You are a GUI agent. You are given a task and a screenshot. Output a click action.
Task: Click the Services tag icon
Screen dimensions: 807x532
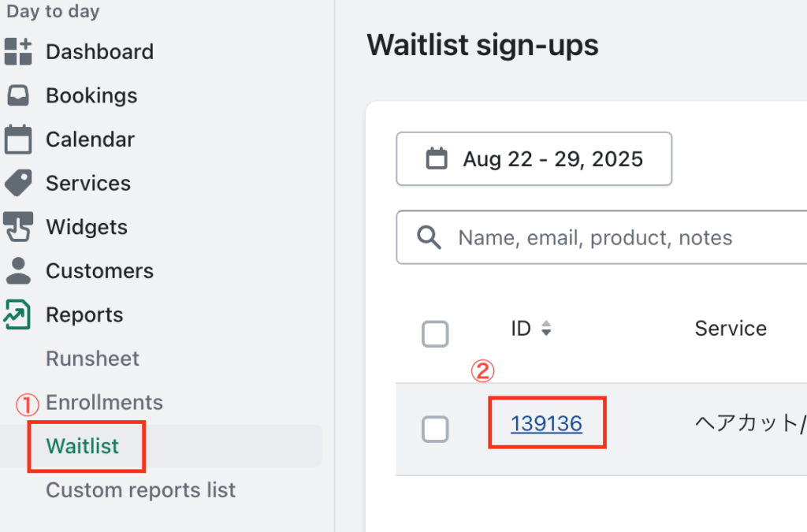coord(17,183)
